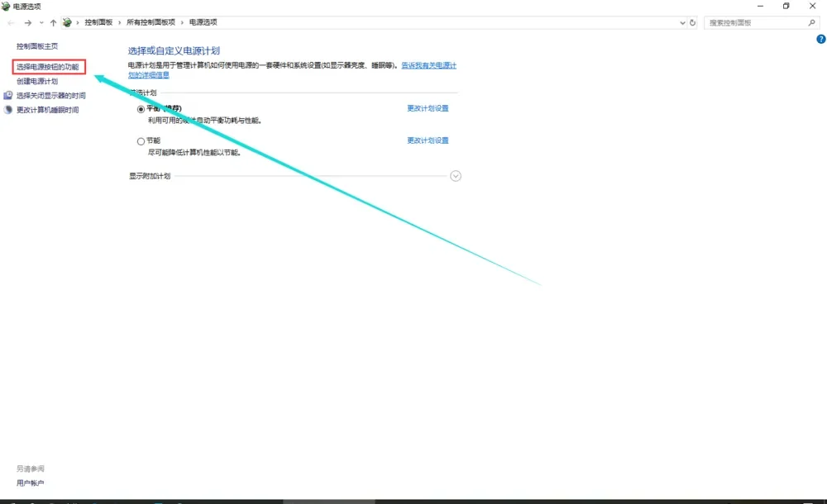Viewport: 827px width, 504px height.
Task: Click the Control Panel icon in address bar
Action: pyautogui.click(x=67, y=22)
